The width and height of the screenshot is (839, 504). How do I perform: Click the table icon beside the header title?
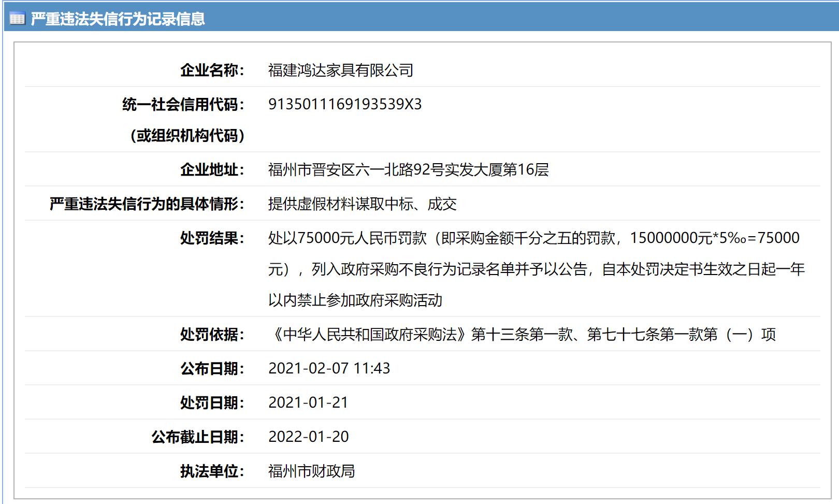(17, 19)
